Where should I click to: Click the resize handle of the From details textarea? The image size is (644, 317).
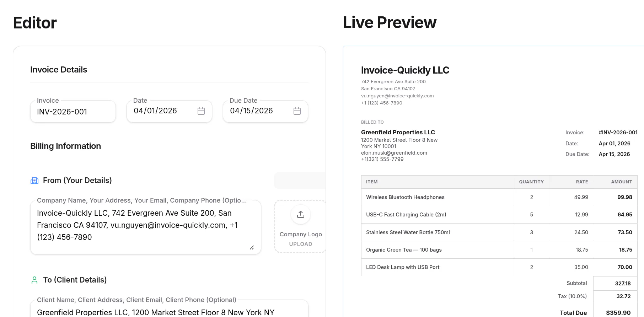pyautogui.click(x=252, y=247)
